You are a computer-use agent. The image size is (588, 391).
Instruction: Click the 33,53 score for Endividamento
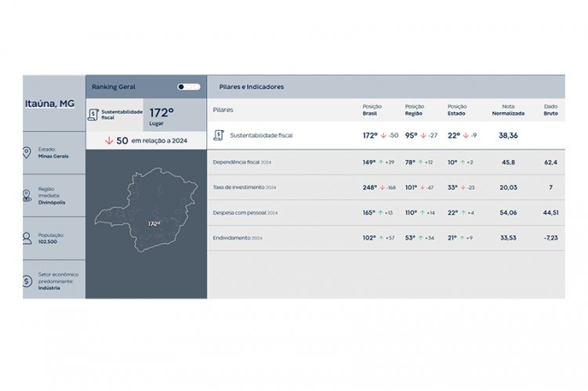(x=508, y=237)
